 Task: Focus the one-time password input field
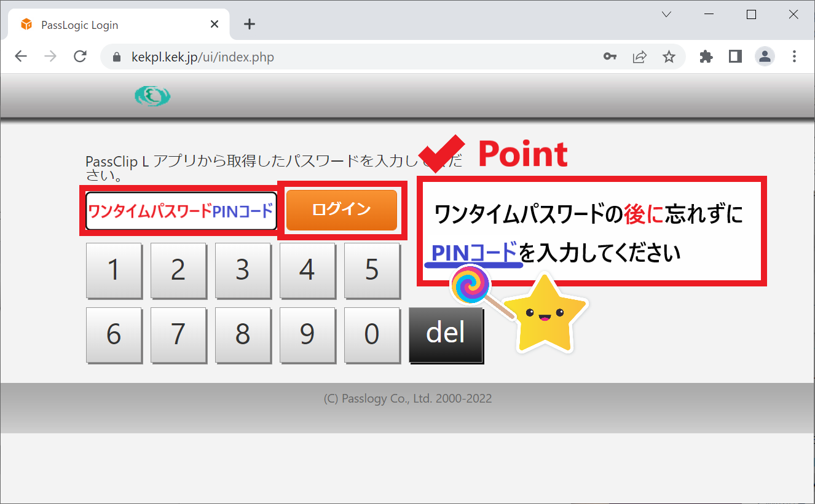pos(181,211)
